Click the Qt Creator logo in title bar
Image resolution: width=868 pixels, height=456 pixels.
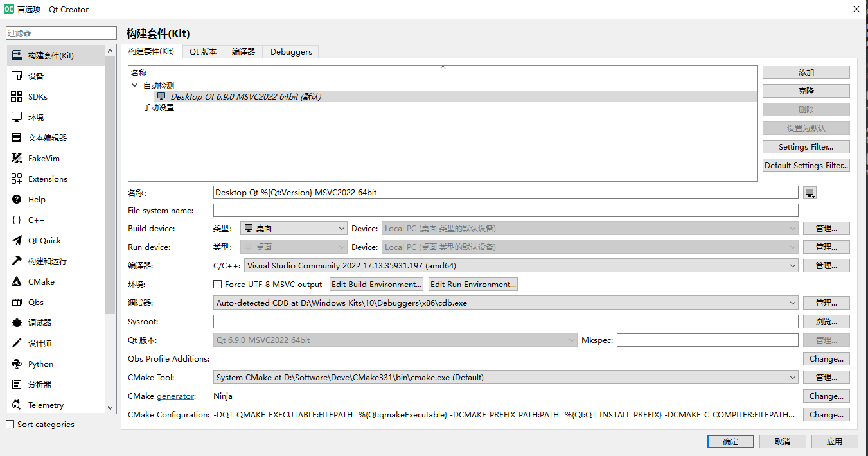[9, 9]
